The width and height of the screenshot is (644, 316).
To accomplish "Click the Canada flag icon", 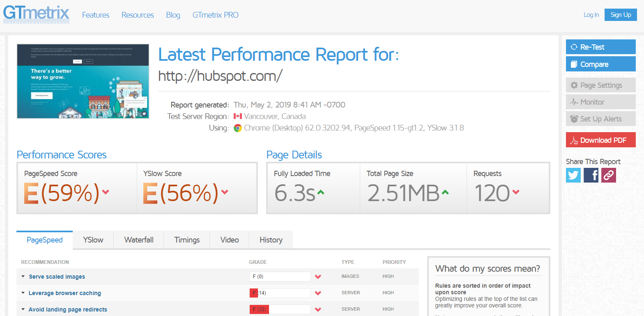I will click(237, 116).
